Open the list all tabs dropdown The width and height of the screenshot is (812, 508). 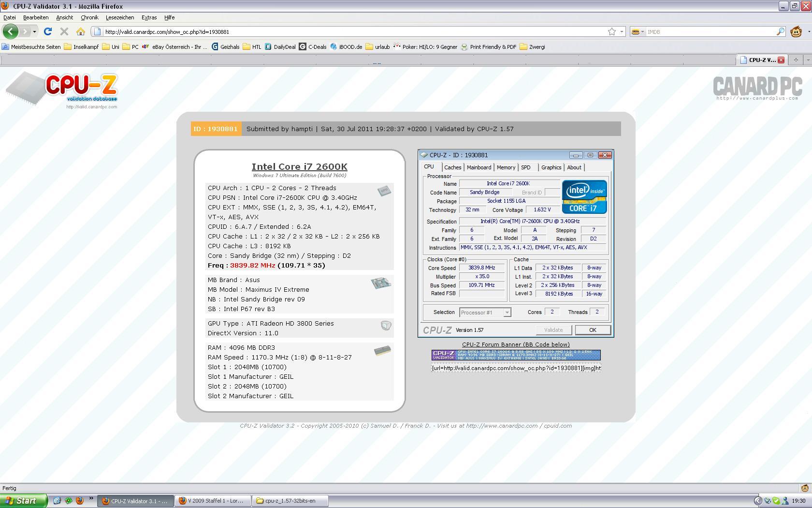pos(807,60)
